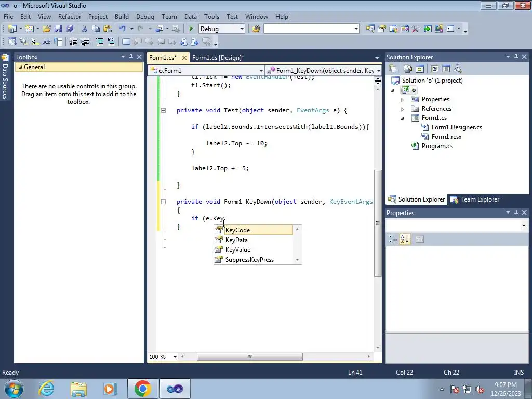Switch to the Form1.cs [Design]* tab

point(218,57)
